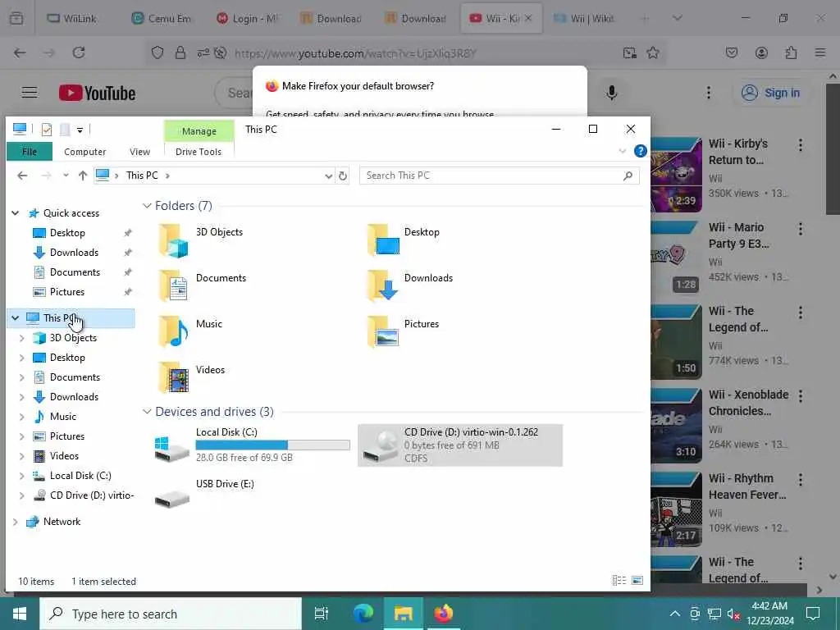
Task: Select Local Disk (C:) drive icon
Action: (x=172, y=449)
